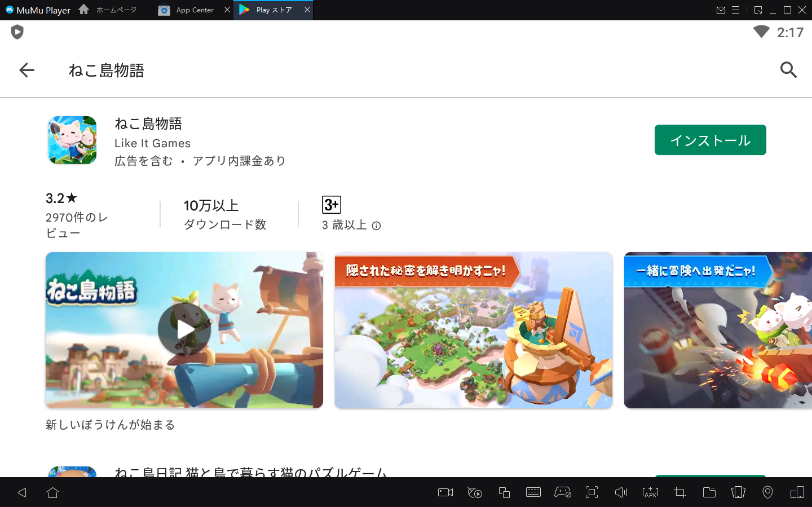Open keyboard mapping settings icon
The width and height of the screenshot is (812, 507).
[x=533, y=493]
